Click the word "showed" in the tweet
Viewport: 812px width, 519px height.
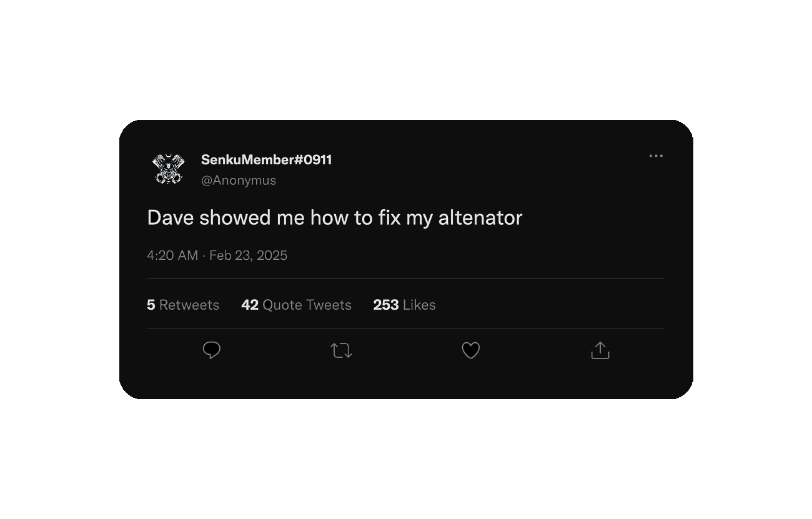click(x=232, y=218)
